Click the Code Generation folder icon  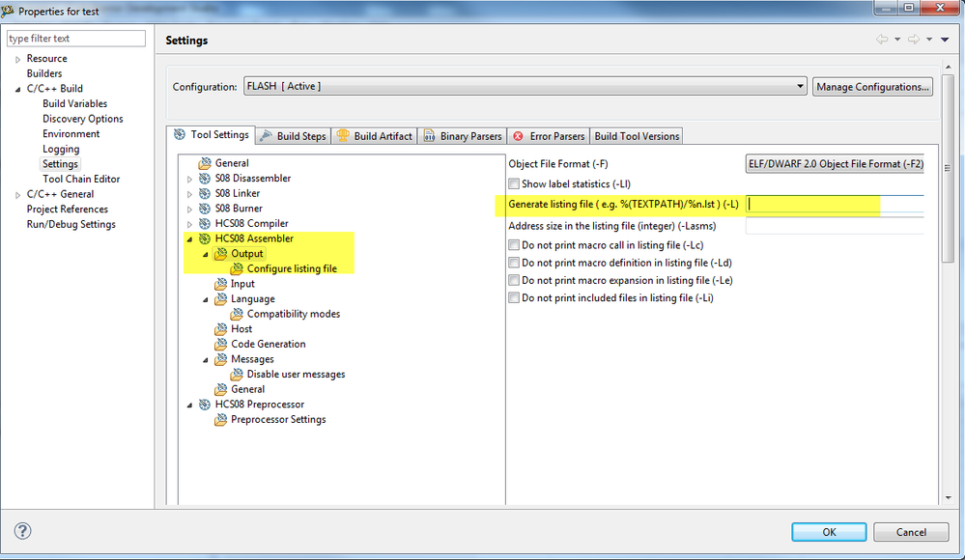point(220,344)
